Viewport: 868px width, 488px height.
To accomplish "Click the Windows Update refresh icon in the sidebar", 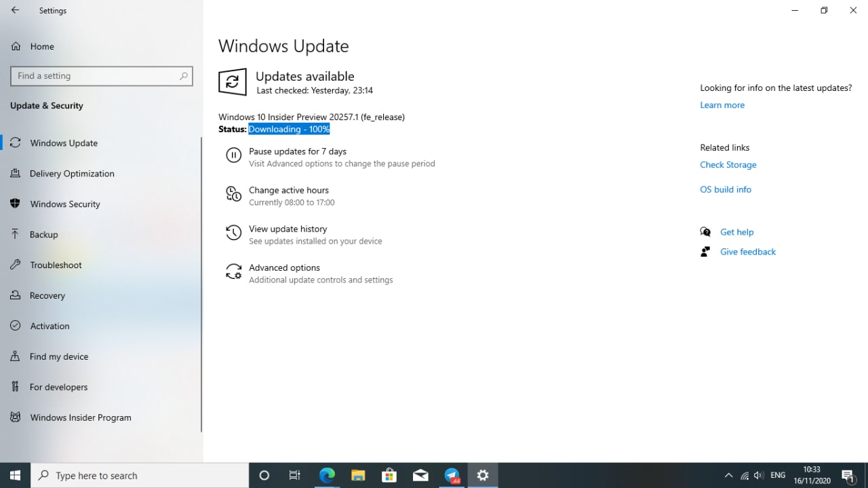I will coord(15,143).
